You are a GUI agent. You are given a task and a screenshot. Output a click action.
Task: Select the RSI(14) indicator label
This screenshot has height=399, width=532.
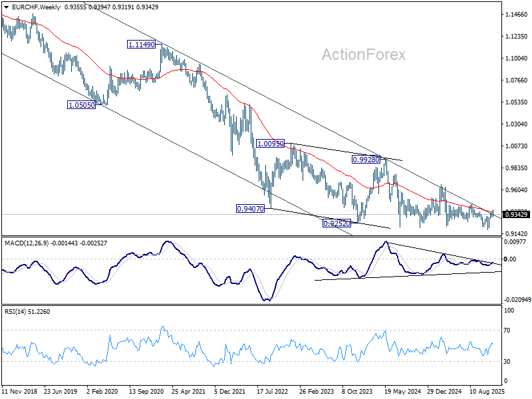15,312
